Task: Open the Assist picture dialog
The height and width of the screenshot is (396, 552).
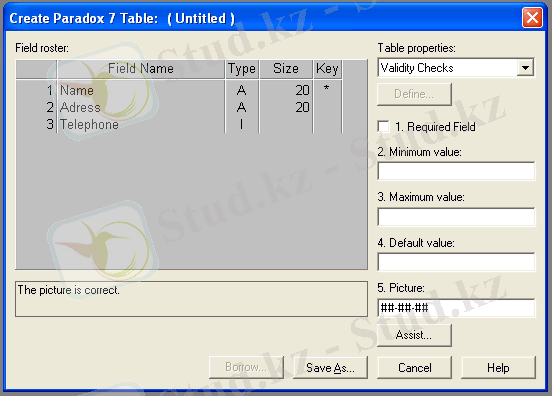Action: 414,335
